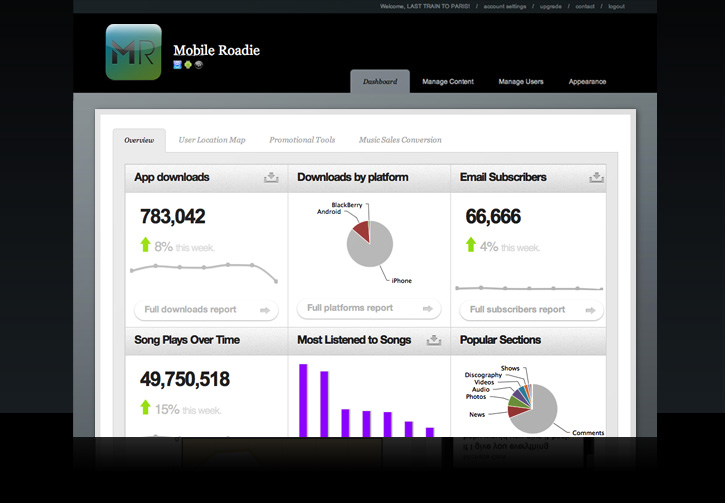Click the Shows label in Popular Sections
Viewport: 725px width, 503px height.
510,368
